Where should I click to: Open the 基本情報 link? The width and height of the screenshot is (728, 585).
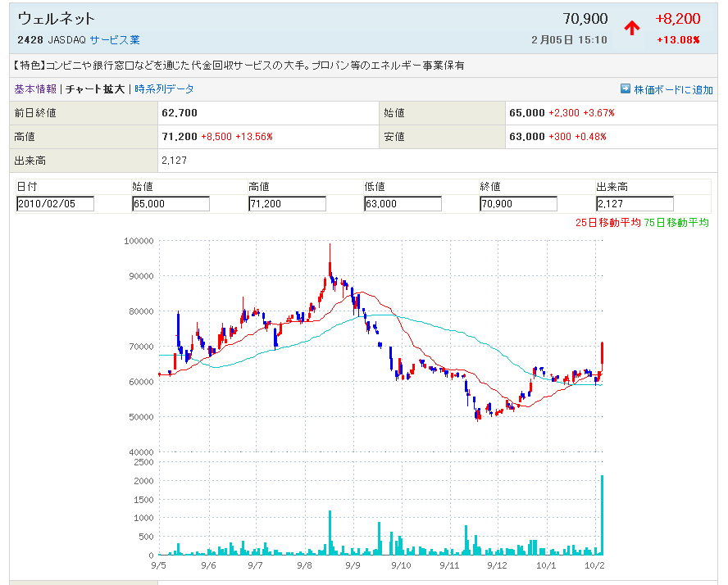35,89
